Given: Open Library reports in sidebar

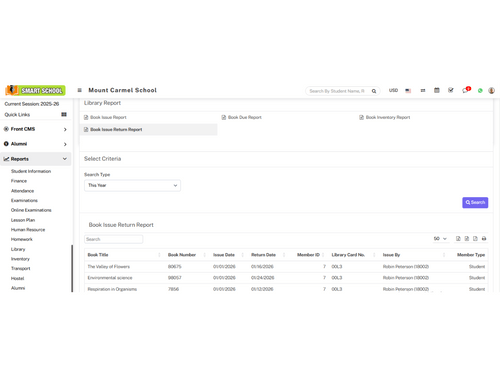Looking at the screenshot, I should point(18,249).
